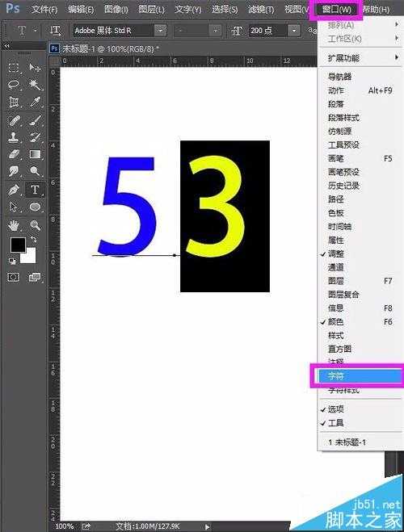
Task: Open the 文字(Y) menu
Action: [188, 9]
